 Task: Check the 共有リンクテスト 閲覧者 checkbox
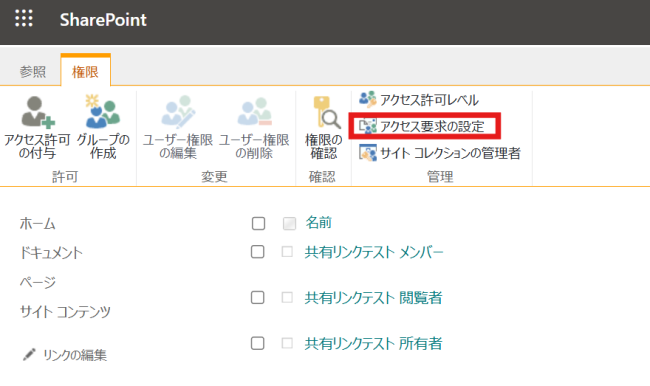[x=257, y=297]
